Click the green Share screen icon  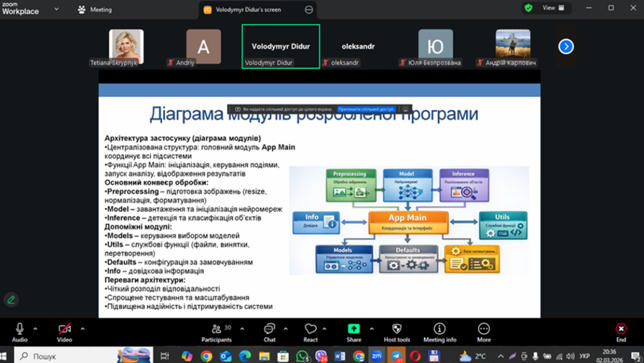pos(353,329)
